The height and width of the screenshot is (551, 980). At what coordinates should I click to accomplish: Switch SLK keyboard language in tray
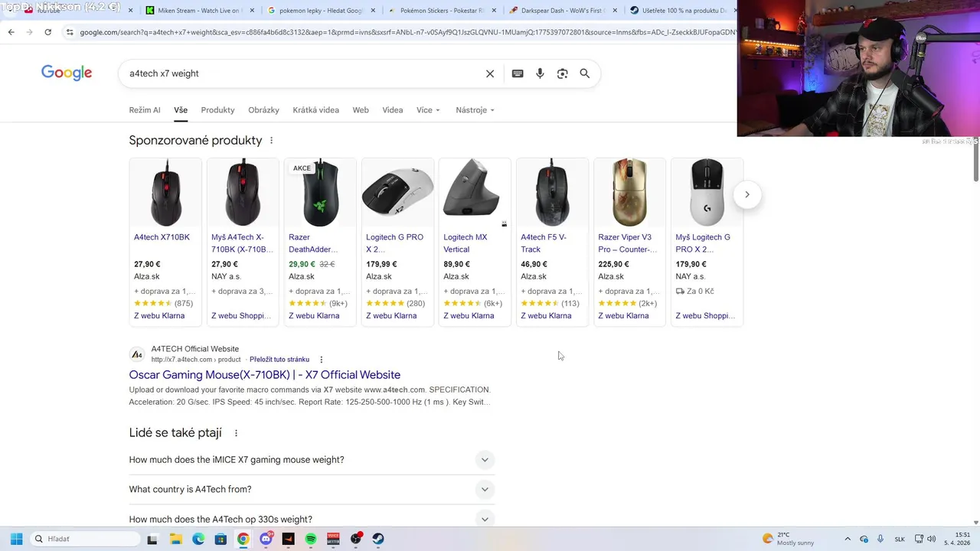coord(900,539)
